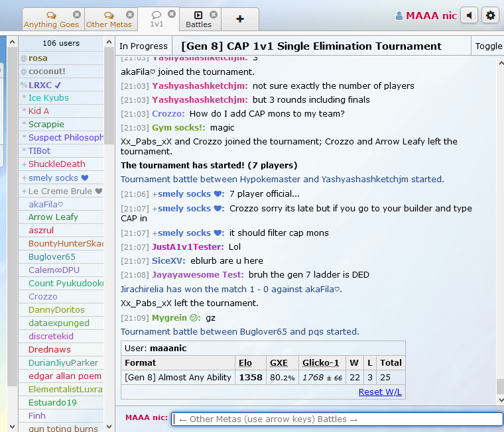The height and width of the screenshot is (432, 504).
Task: Select smely socks in the user list
Action: point(61,178)
